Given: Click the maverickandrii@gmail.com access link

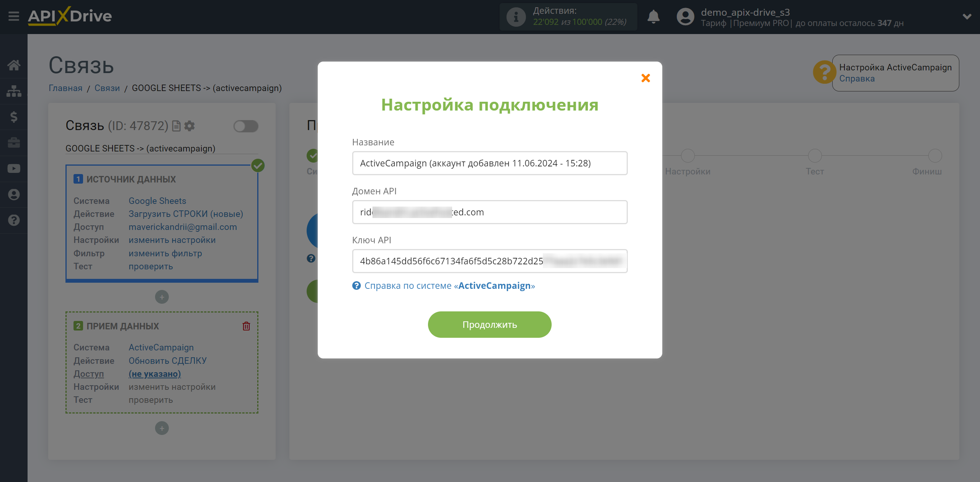Looking at the screenshot, I should [183, 227].
